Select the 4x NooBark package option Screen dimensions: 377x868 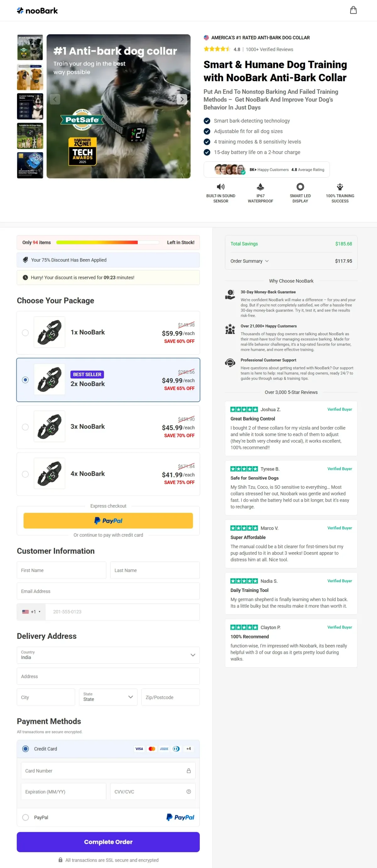coord(25,474)
